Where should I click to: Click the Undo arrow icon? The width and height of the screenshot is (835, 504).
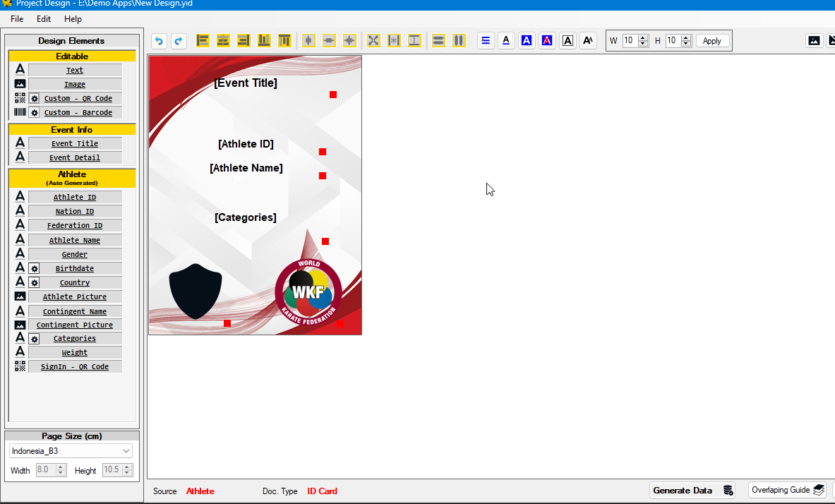click(159, 40)
